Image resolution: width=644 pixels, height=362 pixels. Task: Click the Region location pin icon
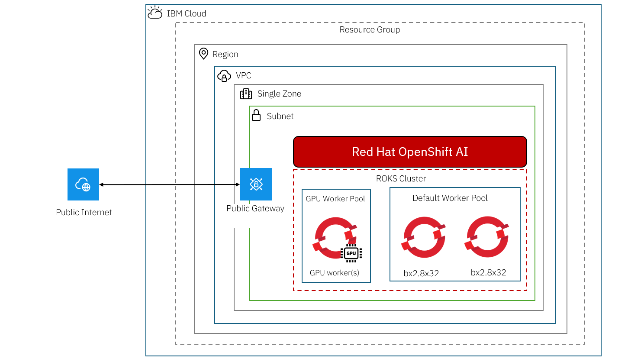(x=203, y=54)
